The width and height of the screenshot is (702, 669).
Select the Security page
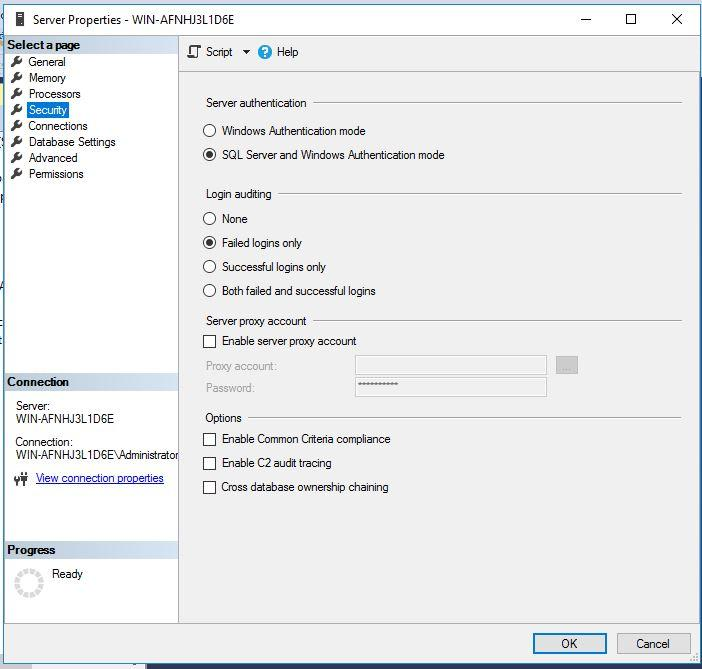tap(48, 110)
